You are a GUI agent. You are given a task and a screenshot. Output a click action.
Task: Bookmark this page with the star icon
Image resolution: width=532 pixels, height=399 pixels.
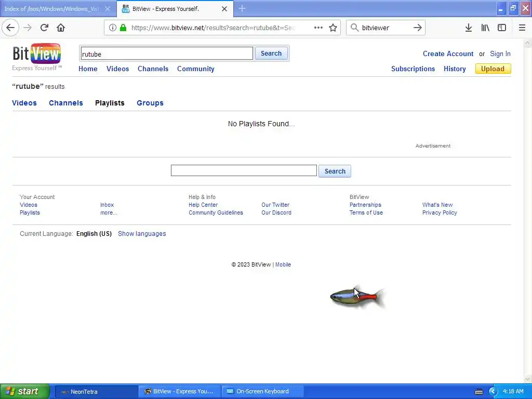333,28
